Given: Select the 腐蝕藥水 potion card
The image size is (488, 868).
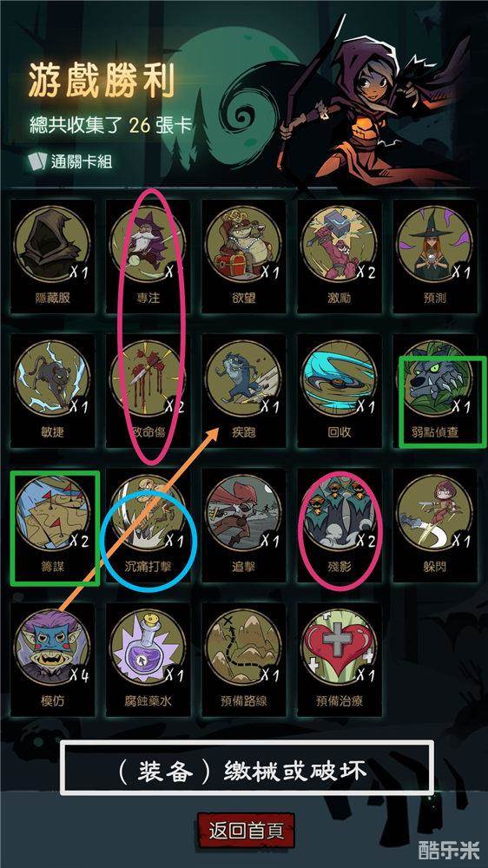Looking at the screenshot, I should tap(148, 661).
